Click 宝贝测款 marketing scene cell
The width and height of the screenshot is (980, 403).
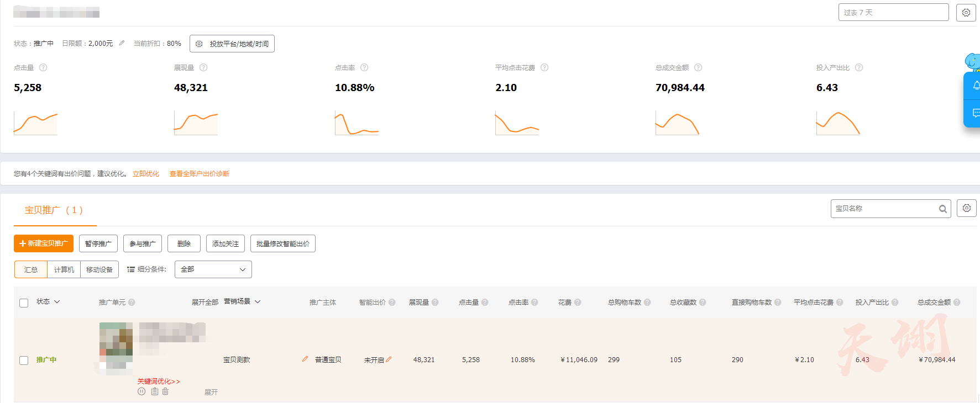click(237, 359)
